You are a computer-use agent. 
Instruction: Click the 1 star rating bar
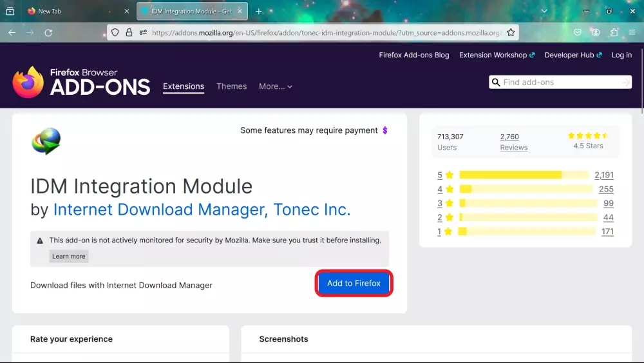[527, 231]
